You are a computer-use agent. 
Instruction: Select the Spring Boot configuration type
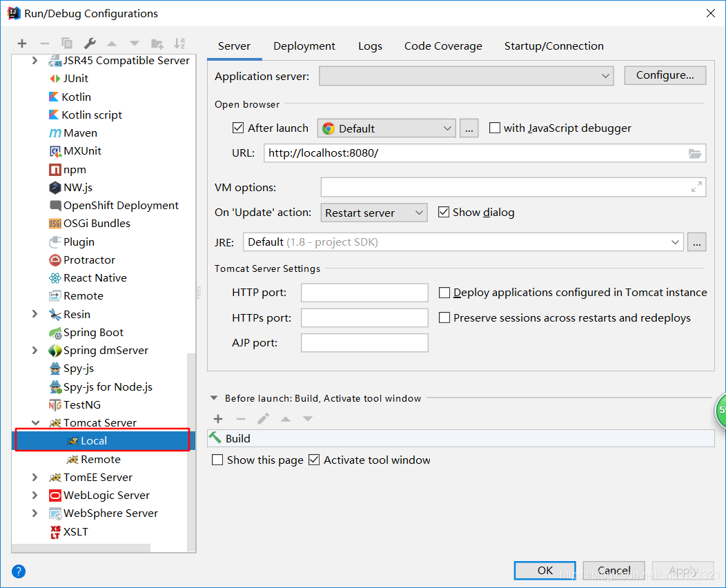[86, 333]
